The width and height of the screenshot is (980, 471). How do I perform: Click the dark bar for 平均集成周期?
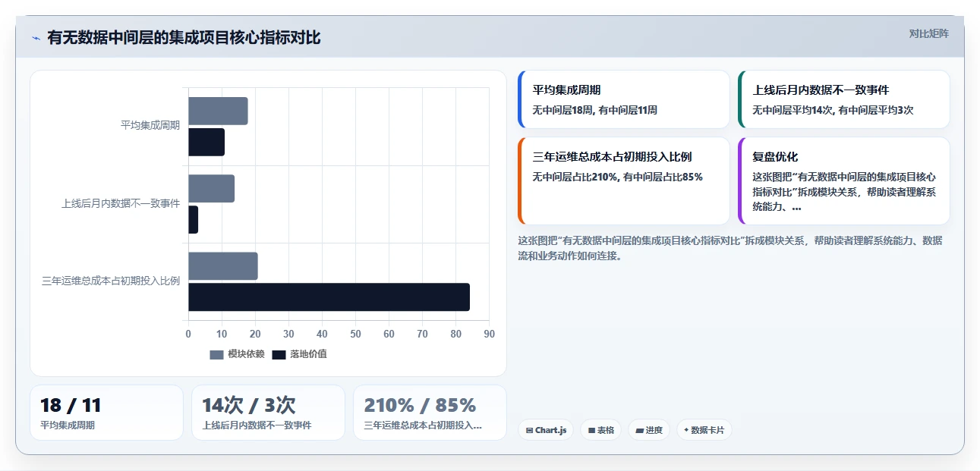click(x=206, y=142)
